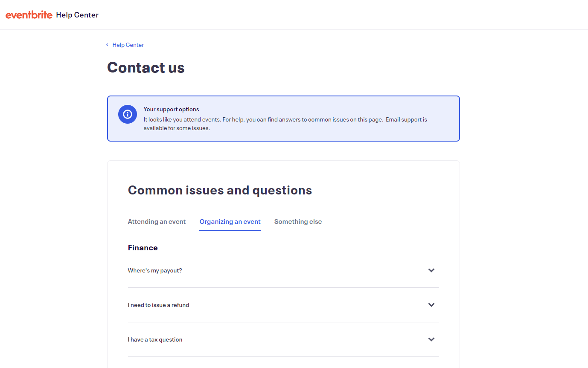Click the Contact us page heading
The width and height of the screenshot is (588, 368).
146,67
